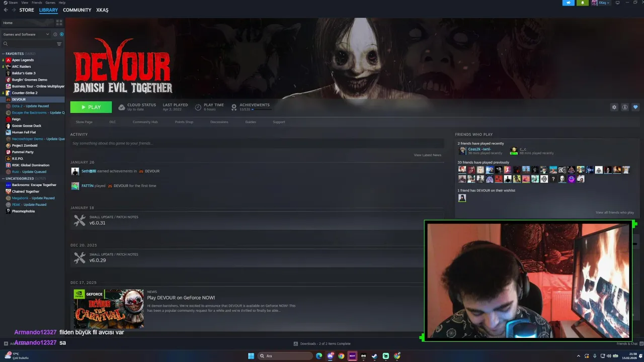The image size is (644, 362).
Task: Switch library to grid collections view
Action: tap(59, 23)
